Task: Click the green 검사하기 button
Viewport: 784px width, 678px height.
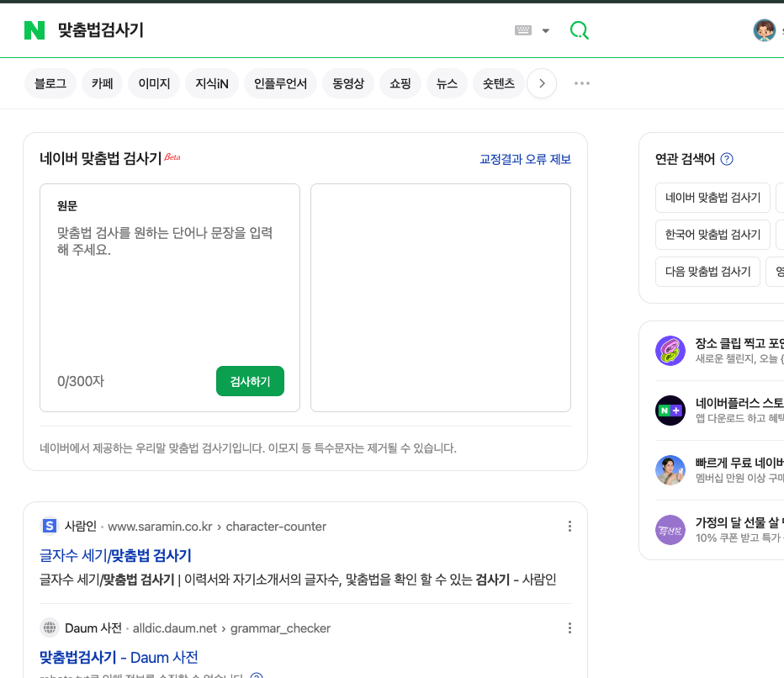Action: click(x=250, y=381)
